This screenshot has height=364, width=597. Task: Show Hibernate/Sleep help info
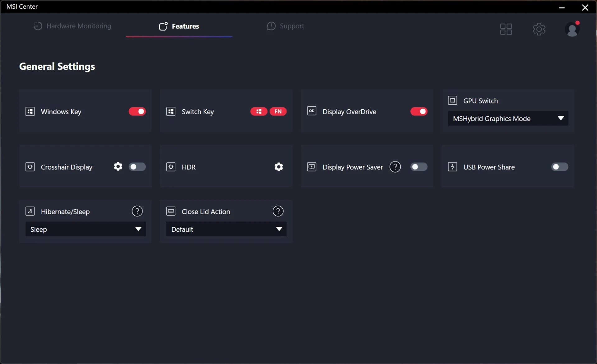(x=137, y=211)
